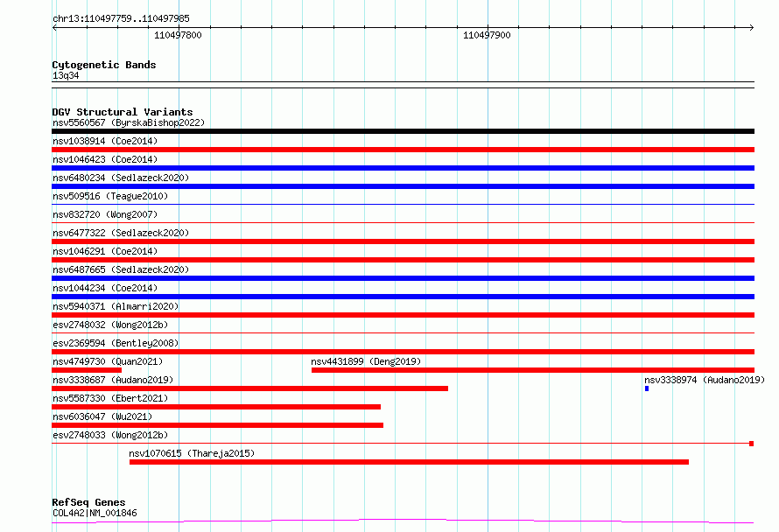
Task: Open variant nsv6487665 (Sedlazeck2020) label
Action: pos(121,269)
